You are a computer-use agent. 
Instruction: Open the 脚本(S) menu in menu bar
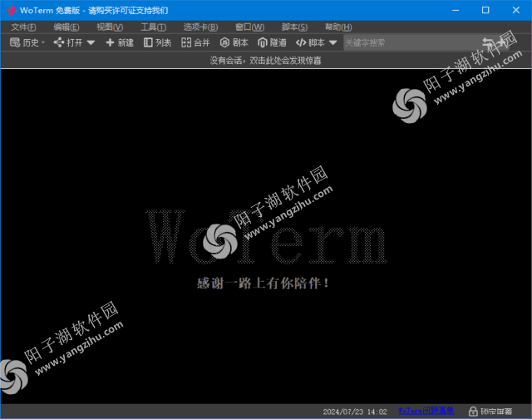pyautogui.click(x=294, y=27)
